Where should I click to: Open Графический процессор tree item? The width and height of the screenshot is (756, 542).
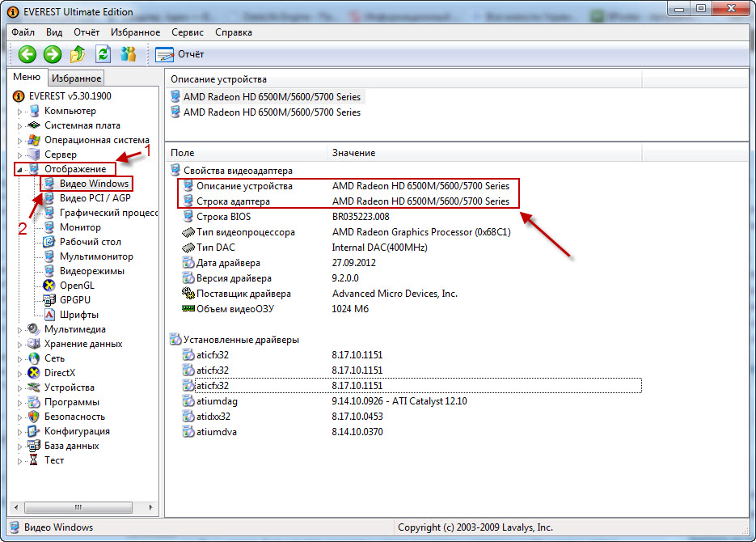point(108,213)
